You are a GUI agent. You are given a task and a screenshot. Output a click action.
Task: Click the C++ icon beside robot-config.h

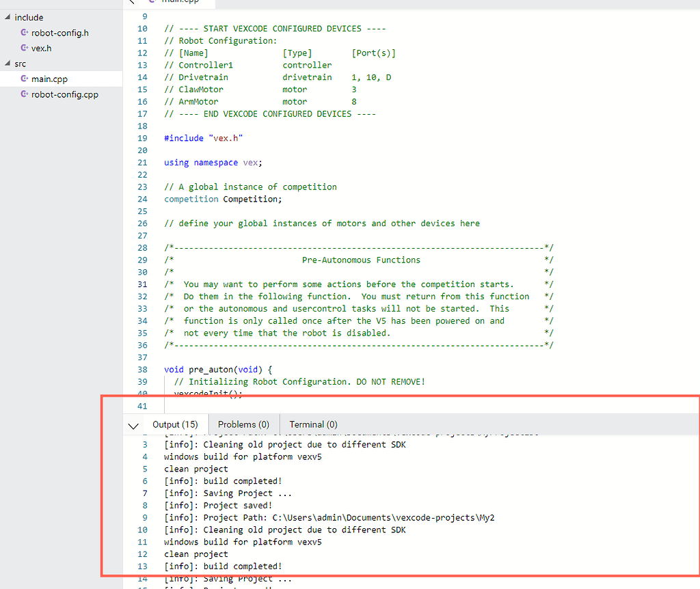(23, 32)
